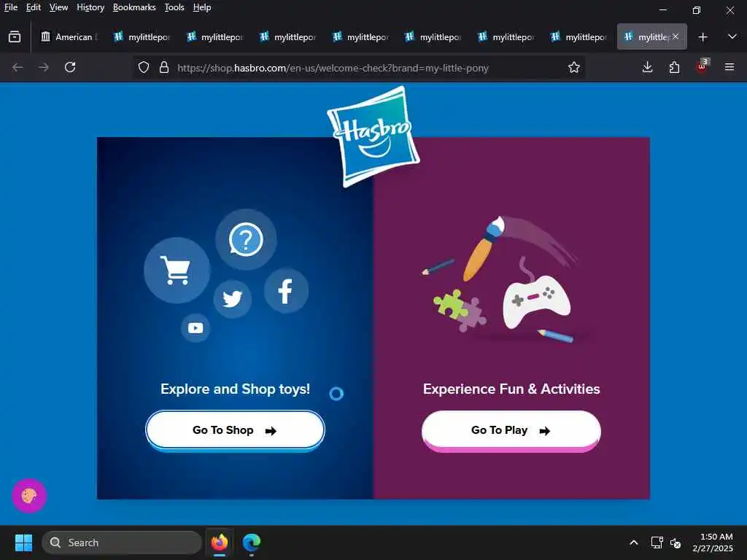Open the Help menu
The image size is (747, 560).
(202, 7)
